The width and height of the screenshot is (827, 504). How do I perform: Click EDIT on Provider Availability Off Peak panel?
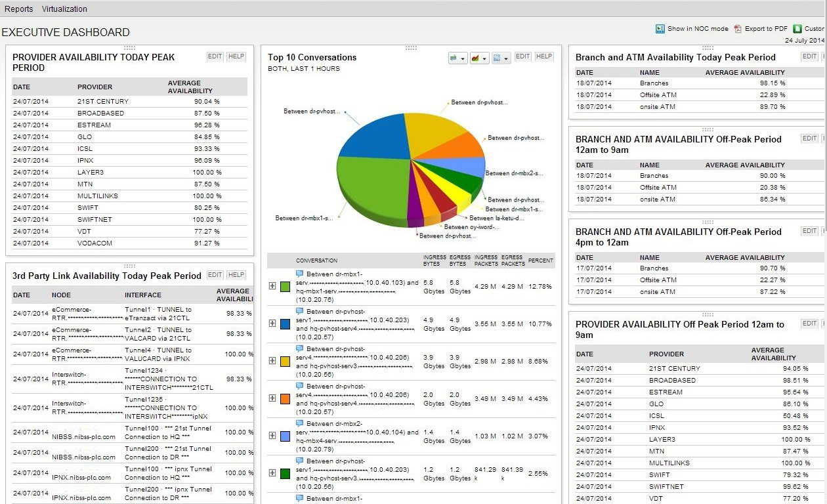pyautogui.click(x=810, y=324)
